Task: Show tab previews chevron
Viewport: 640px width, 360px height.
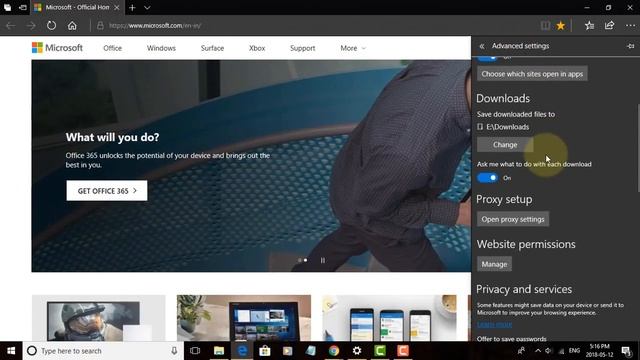Action: tap(147, 7)
